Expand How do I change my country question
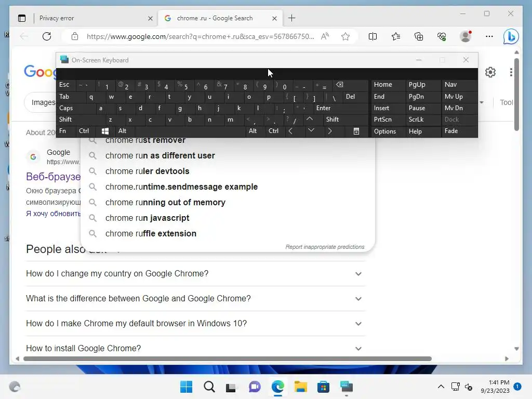Viewport: 532px width, 399px height. point(195,273)
